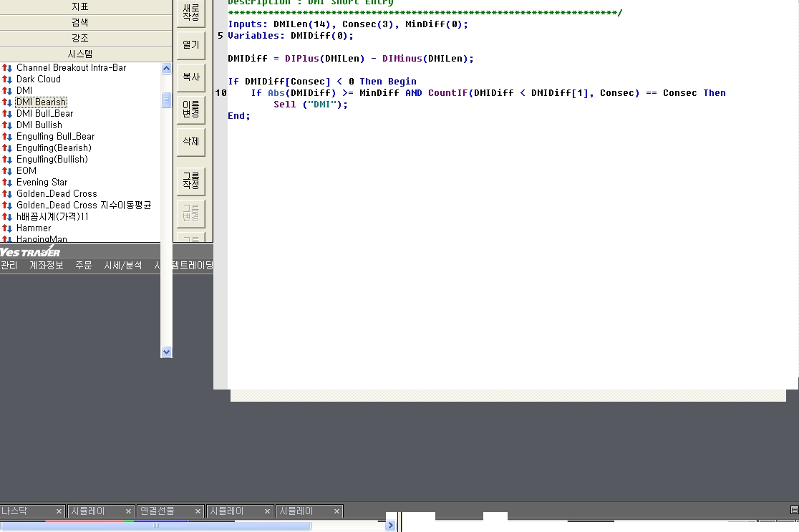Viewport: 799px width, 532px height.
Task: Close the 연결선물 tab with its X
Action: pyautogui.click(x=198, y=511)
